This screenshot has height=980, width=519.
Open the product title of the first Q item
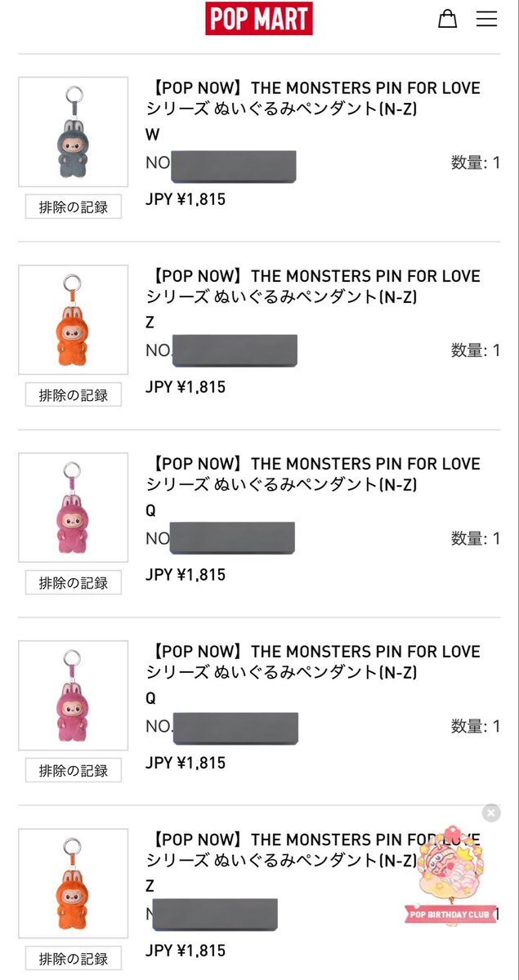coord(312,474)
